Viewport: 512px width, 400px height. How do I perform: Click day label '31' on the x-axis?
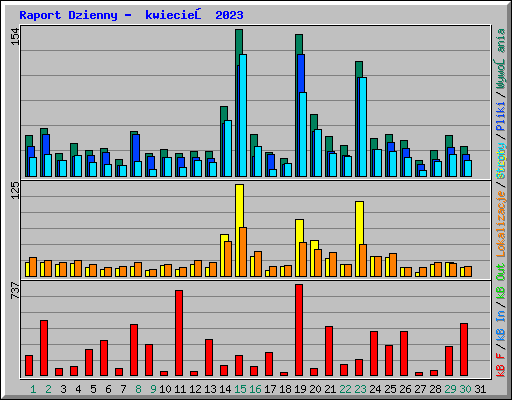[x=480, y=389]
